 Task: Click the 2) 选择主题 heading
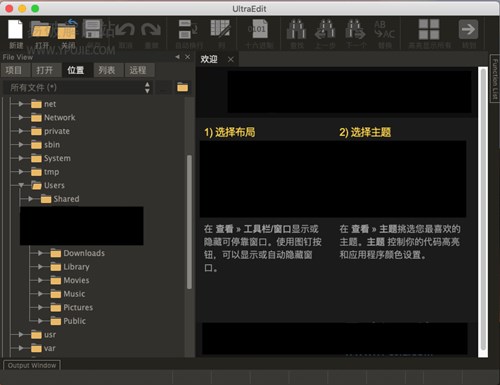[x=365, y=132]
